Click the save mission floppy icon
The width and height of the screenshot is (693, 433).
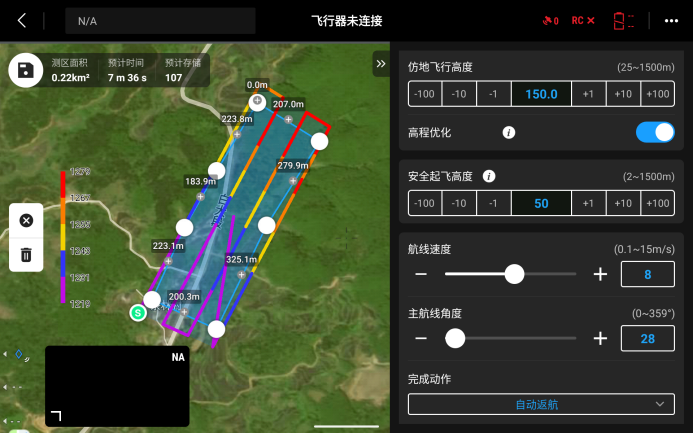point(26,70)
